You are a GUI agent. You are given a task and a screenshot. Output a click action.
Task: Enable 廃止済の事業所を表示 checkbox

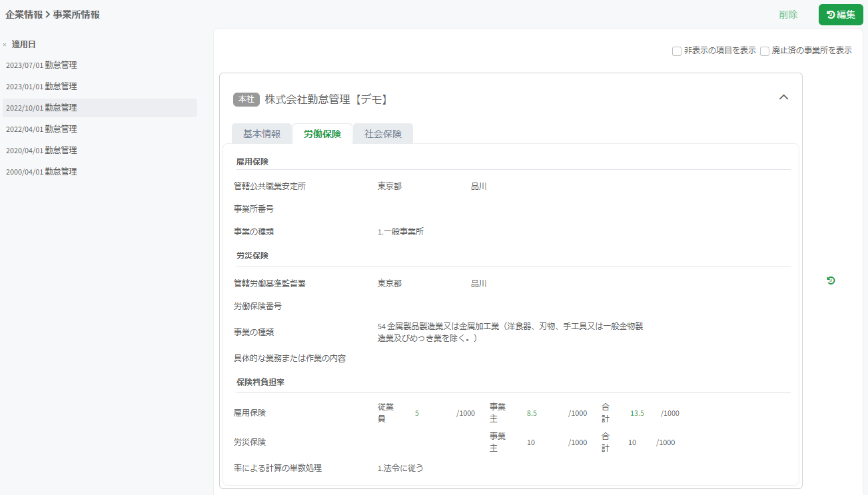click(x=765, y=51)
